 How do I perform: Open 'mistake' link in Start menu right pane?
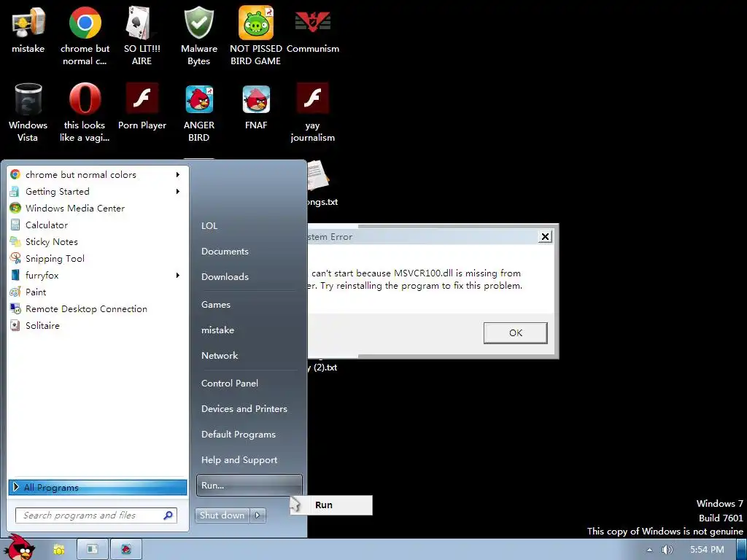(x=217, y=330)
